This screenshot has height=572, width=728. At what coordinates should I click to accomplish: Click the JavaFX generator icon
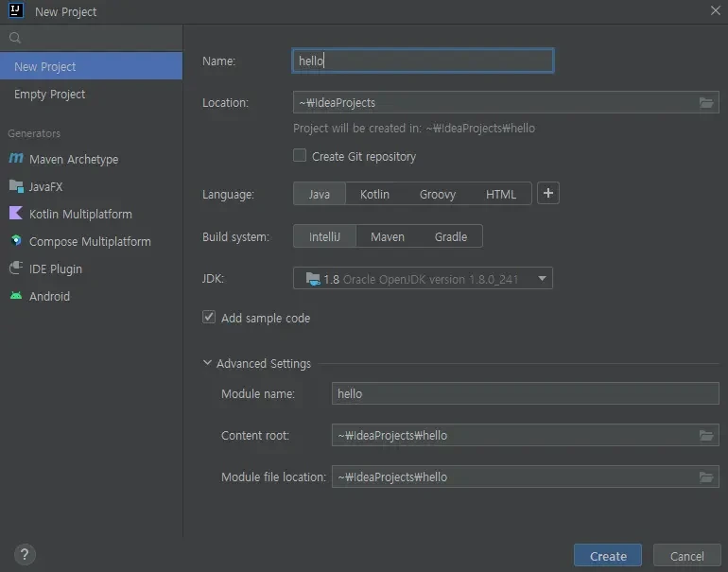[16, 186]
